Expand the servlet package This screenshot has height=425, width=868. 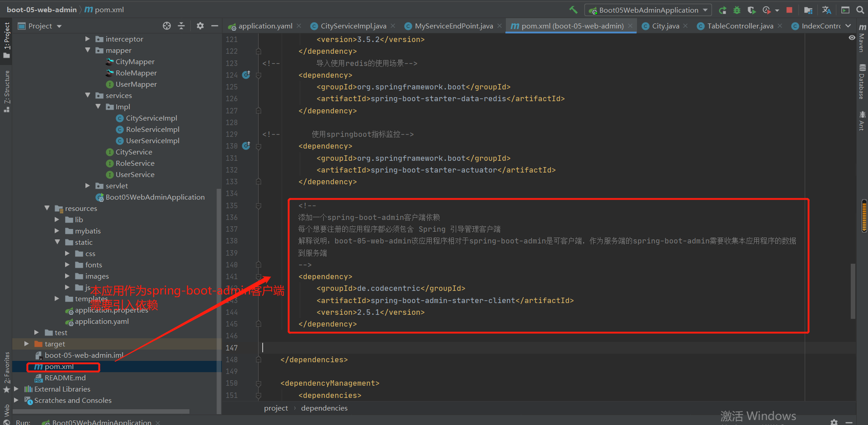88,186
